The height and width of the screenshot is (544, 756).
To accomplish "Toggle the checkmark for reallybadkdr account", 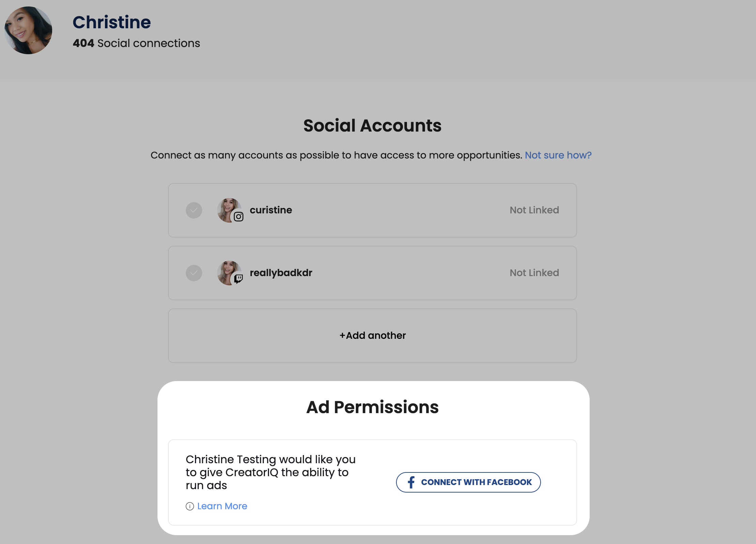I will click(x=194, y=273).
